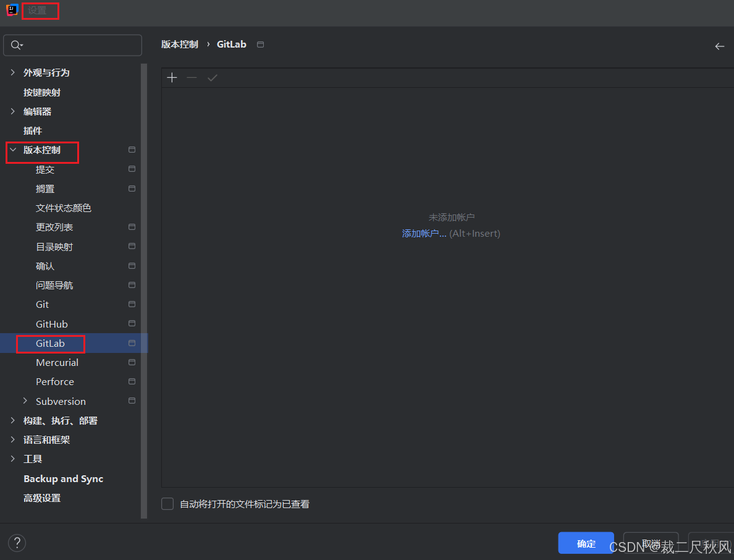Click the marker icon beside the Git entry
Image resolution: width=734 pixels, height=560 pixels.
point(131,303)
